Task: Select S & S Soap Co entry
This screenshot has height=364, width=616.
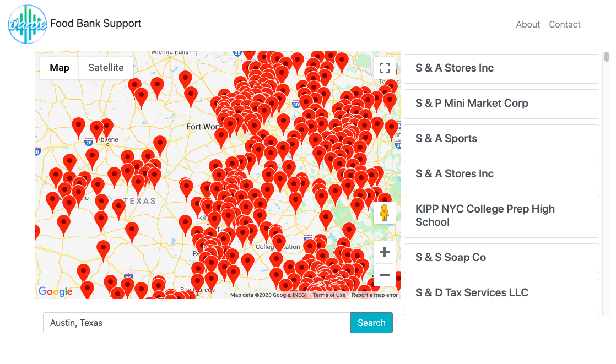Action: (x=501, y=258)
